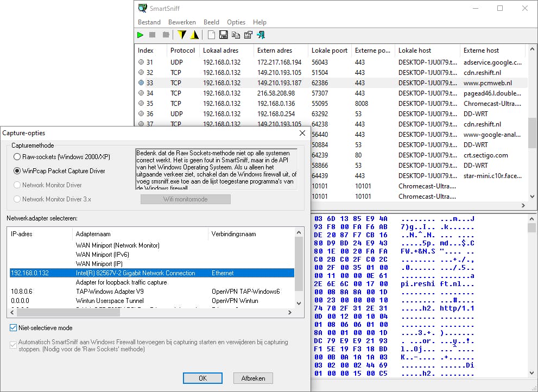Start capture with the green play icon
Screen dimensions: 538x392
140,34
